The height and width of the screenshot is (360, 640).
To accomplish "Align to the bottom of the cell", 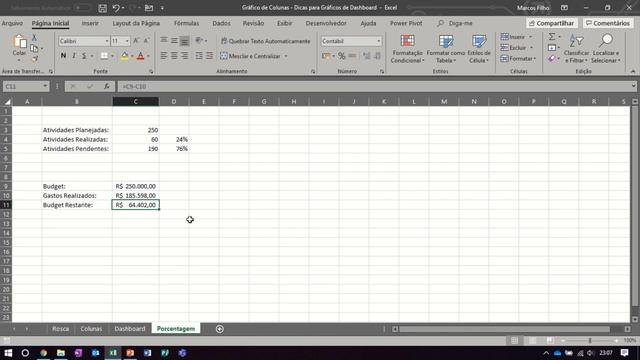I will tap(184, 41).
